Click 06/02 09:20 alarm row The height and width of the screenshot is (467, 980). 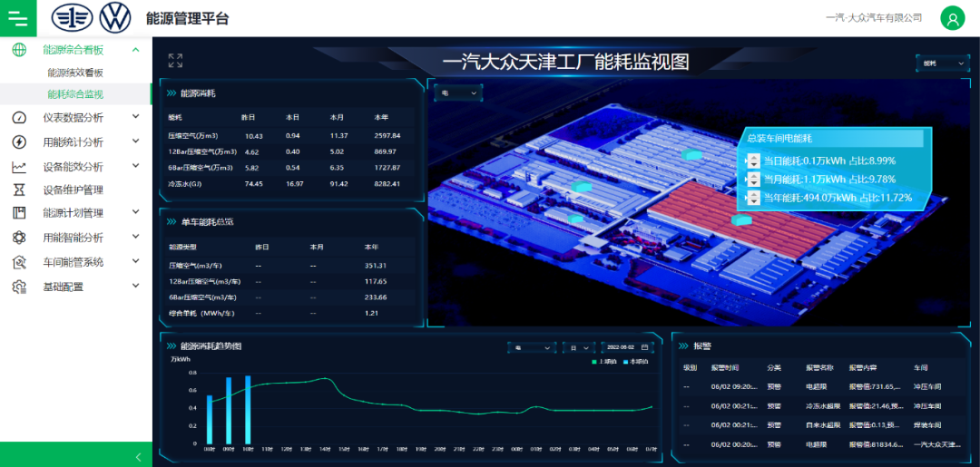[823, 386]
